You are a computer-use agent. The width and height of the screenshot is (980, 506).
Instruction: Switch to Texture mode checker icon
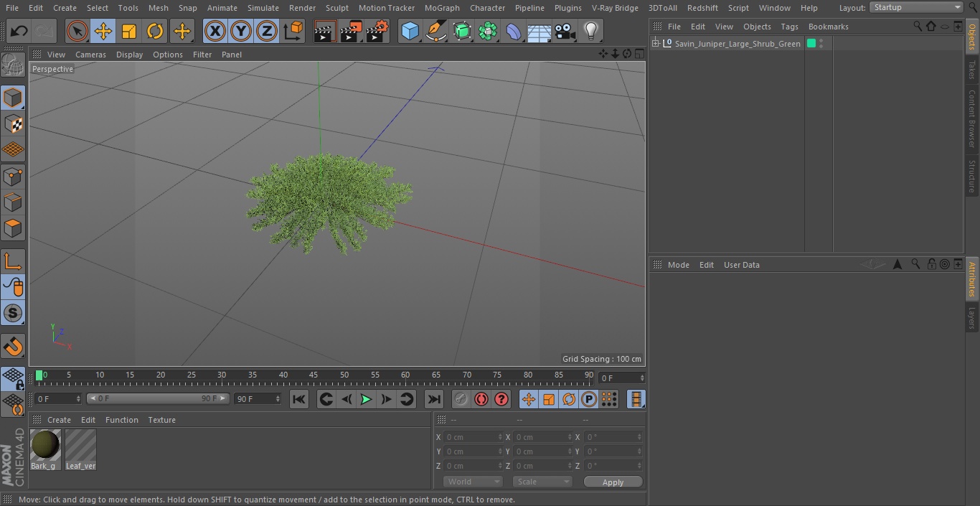point(13,124)
